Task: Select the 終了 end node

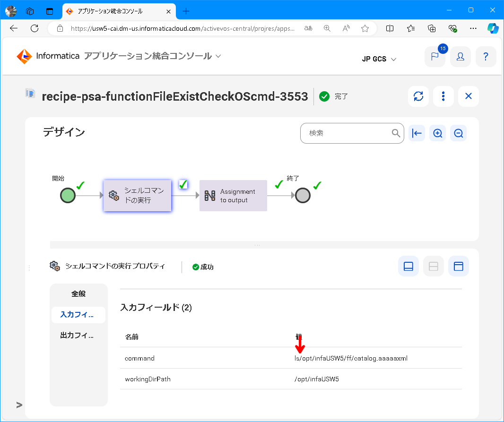Action: 303,195
